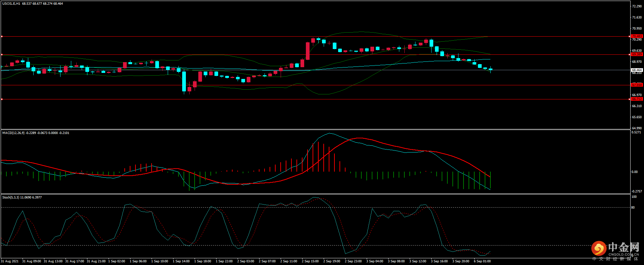The width and height of the screenshot is (644, 265).
Task: Click the 68.464 current price tag
Action: (637, 70)
